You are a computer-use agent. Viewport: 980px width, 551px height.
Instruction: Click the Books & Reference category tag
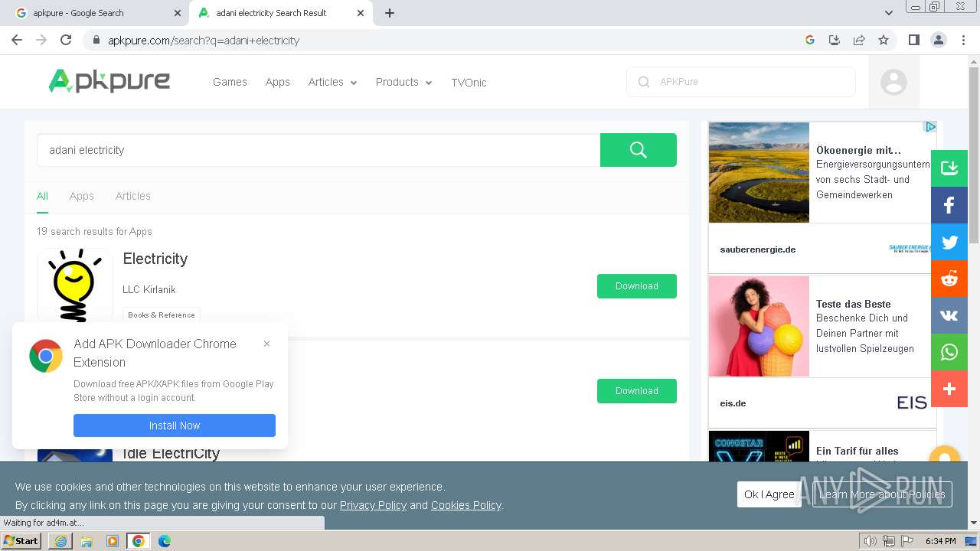tap(162, 315)
